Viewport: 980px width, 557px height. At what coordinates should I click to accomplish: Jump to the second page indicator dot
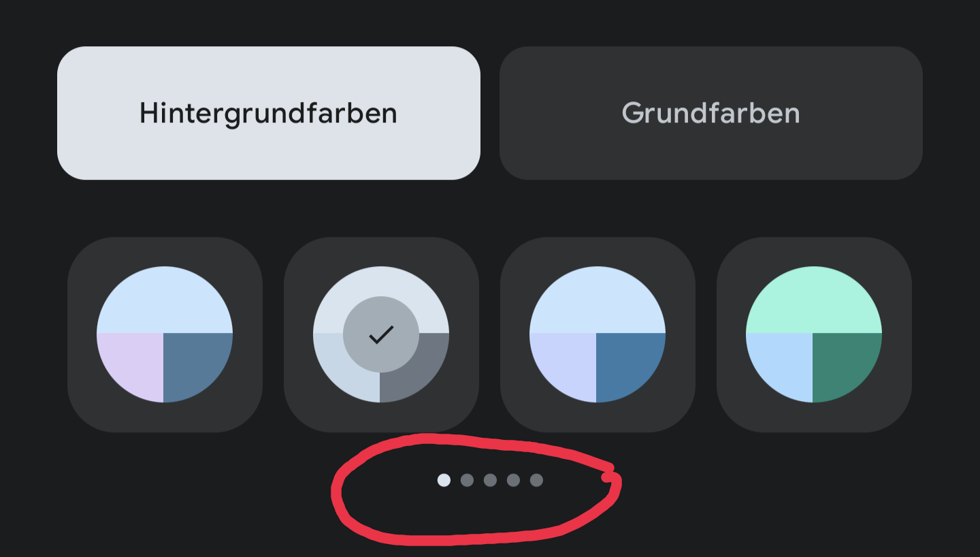point(467,480)
